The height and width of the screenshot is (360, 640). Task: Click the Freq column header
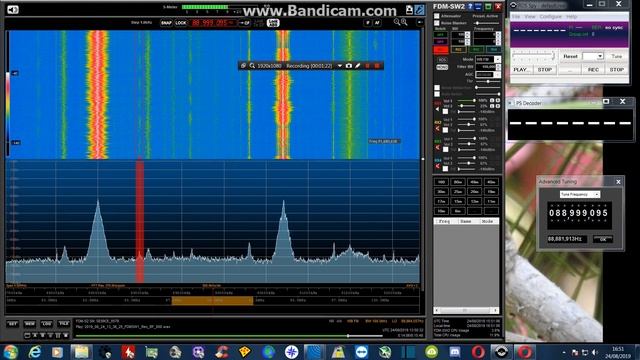(444, 221)
